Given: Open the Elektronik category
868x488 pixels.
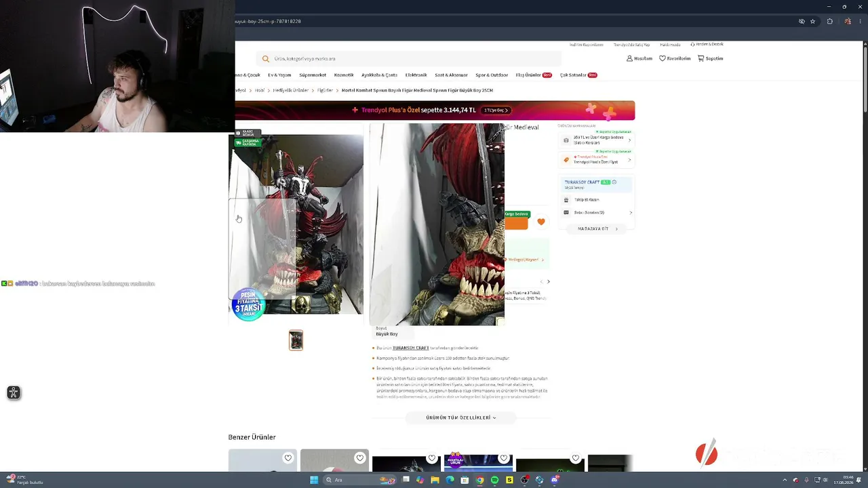Looking at the screenshot, I should [x=416, y=75].
